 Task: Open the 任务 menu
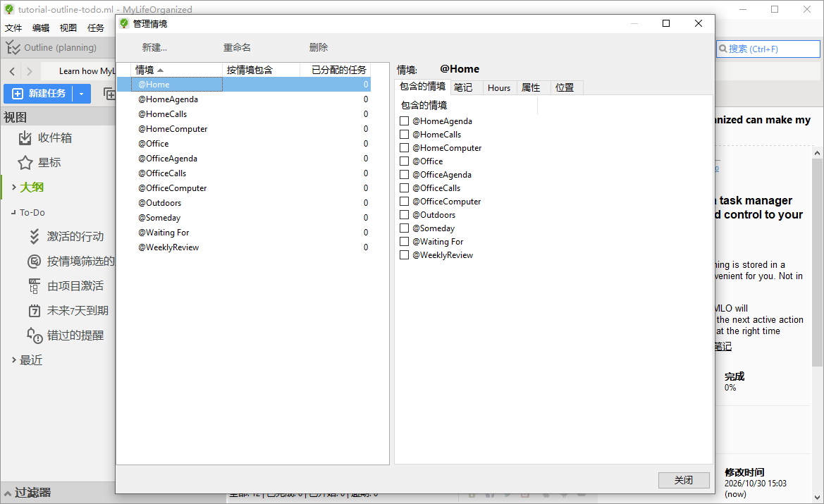tap(96, 28)
